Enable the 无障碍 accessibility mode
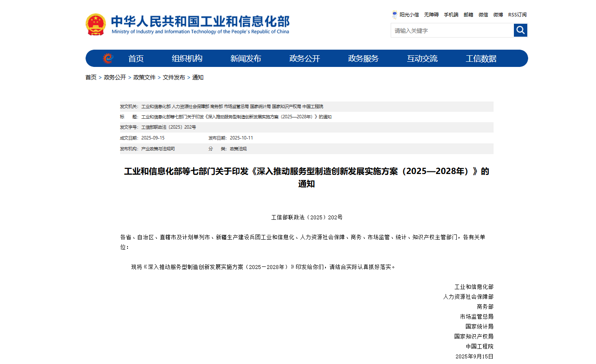 tap(430, 14)
